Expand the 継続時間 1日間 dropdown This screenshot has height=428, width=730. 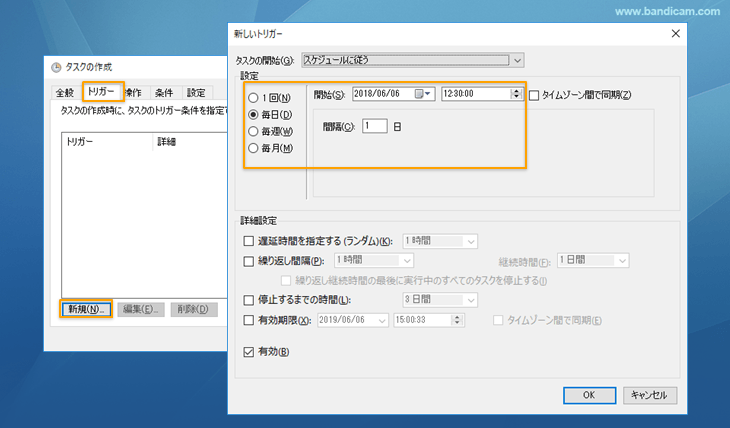(622, 261)
